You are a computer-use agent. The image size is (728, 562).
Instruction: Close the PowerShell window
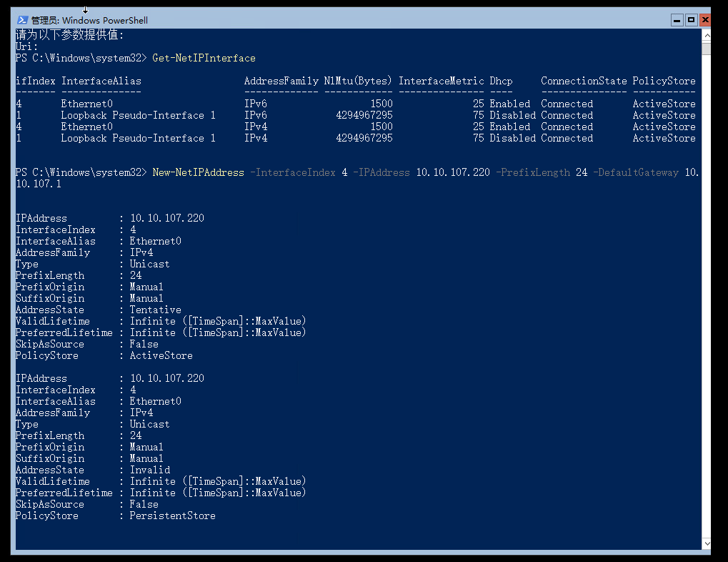point(705,20)
